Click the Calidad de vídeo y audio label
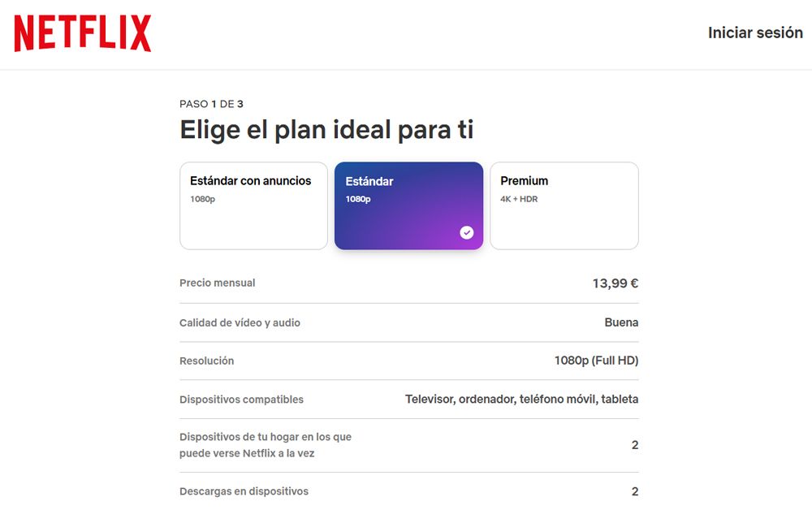812x510 pixels. click(x=240, y=322)
